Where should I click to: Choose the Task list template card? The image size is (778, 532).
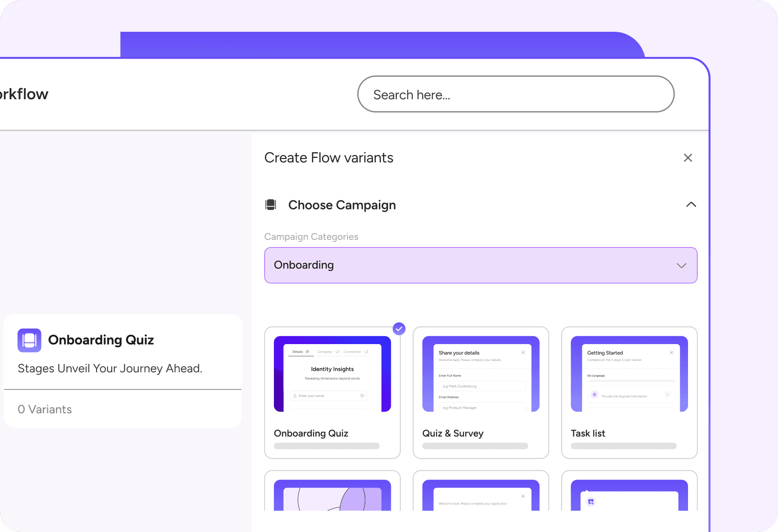coord(629,392)
